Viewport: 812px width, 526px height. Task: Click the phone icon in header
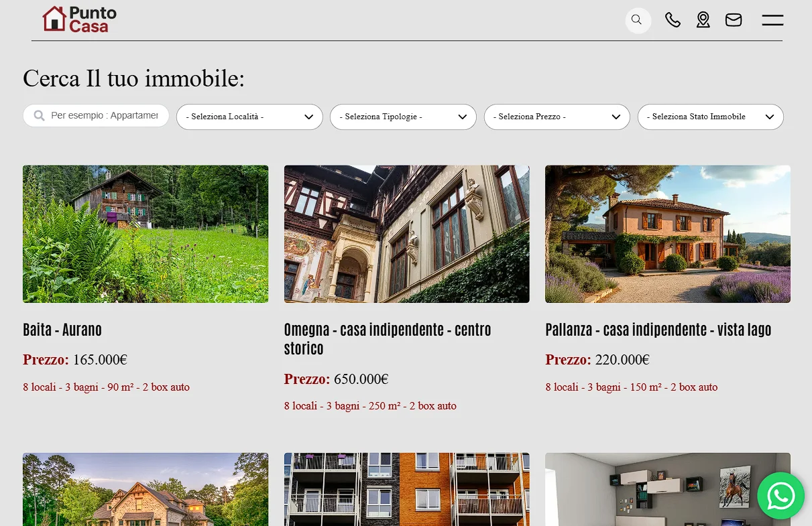tap(673, 20)
